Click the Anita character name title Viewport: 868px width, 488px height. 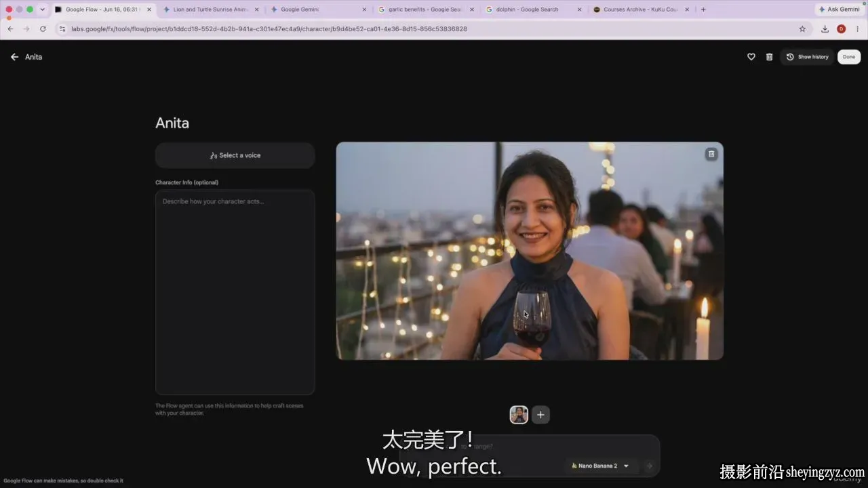pyautogui.click(x=172, y=123)
